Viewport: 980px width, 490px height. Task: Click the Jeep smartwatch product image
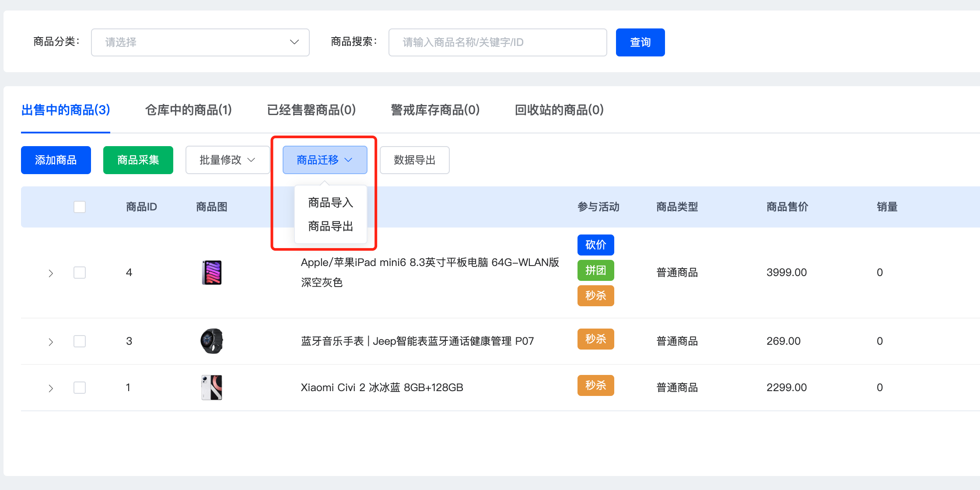point(212,341)
